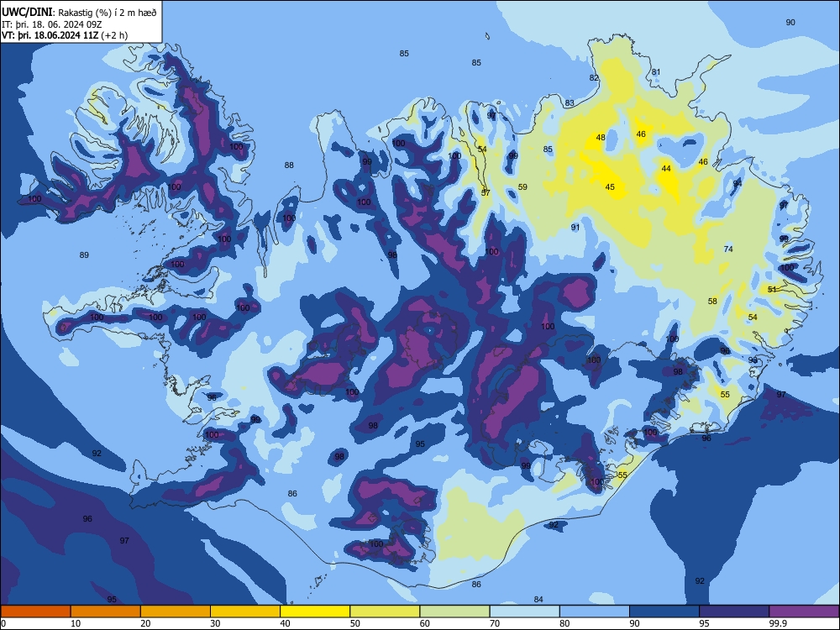The image size is (840, 630).
Task: Click the humidity value '59' on the map
Action: (x=522, y=187)
